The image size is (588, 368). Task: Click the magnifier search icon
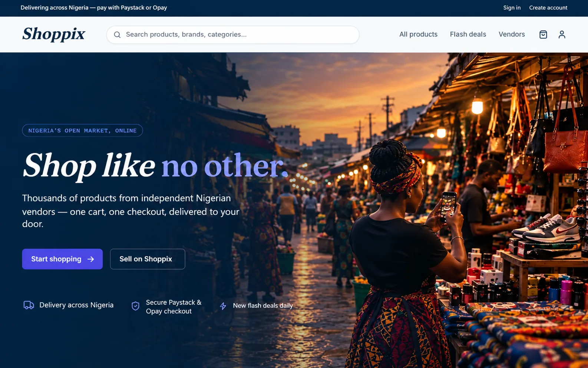click(x=117, y=34)
